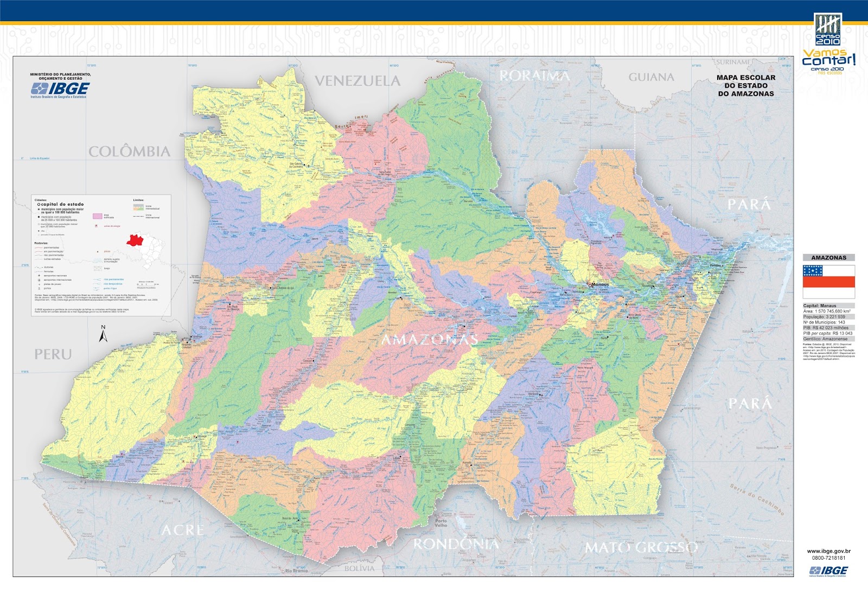This screenshot has height=608, width=868.
Task: Click the portos legend symbol
Action: tap(39, 288)
